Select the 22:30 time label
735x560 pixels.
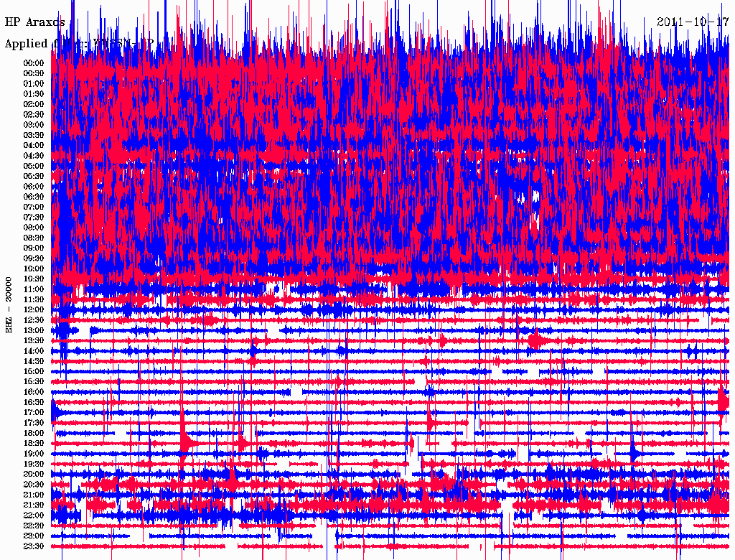[34, 526]
